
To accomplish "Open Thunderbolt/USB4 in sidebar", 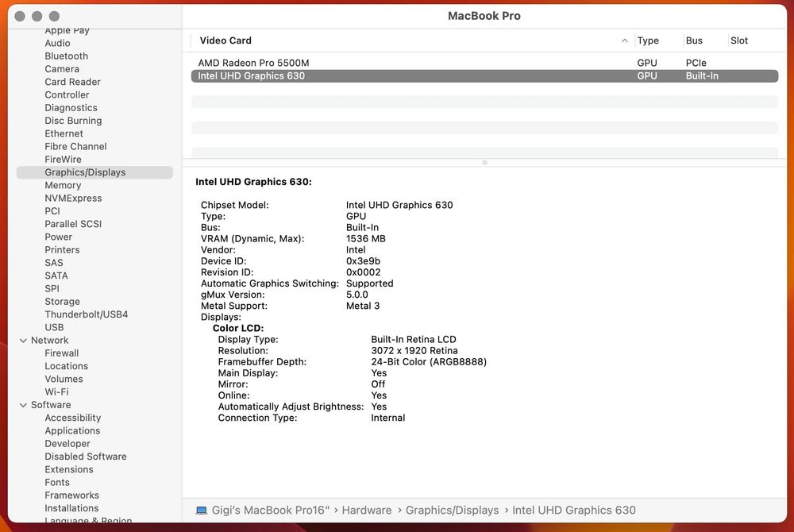I will point(86,314).
